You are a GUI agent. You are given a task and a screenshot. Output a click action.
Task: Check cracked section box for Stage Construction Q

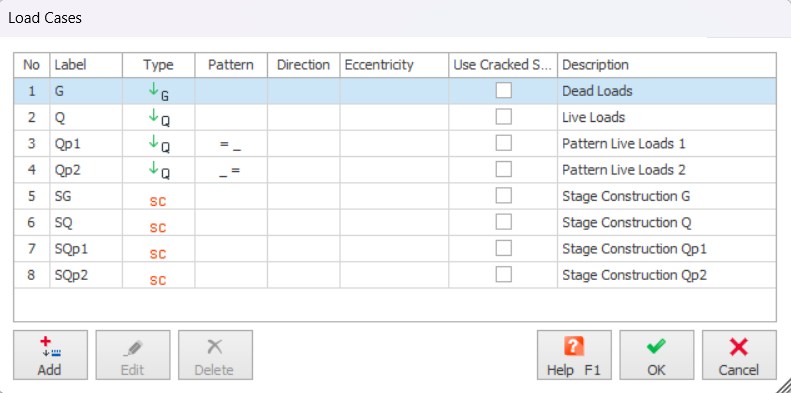click(503, 222)
